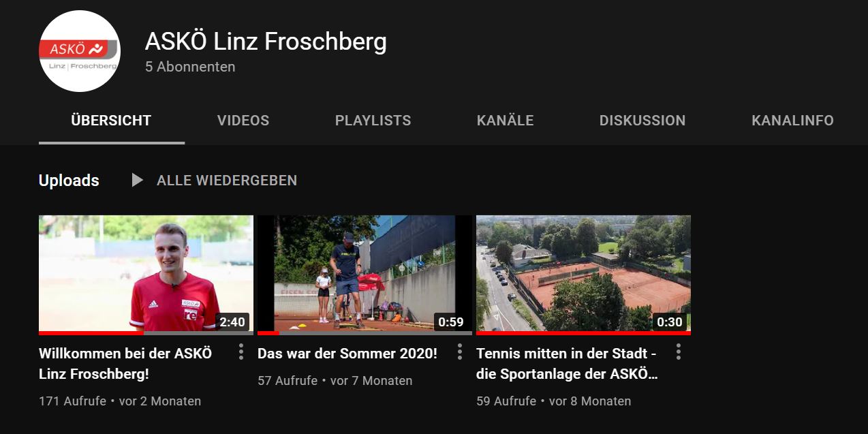Go to the Kanäle tab
This screenshot has width=868, height=434.
(x=506, y=121)
